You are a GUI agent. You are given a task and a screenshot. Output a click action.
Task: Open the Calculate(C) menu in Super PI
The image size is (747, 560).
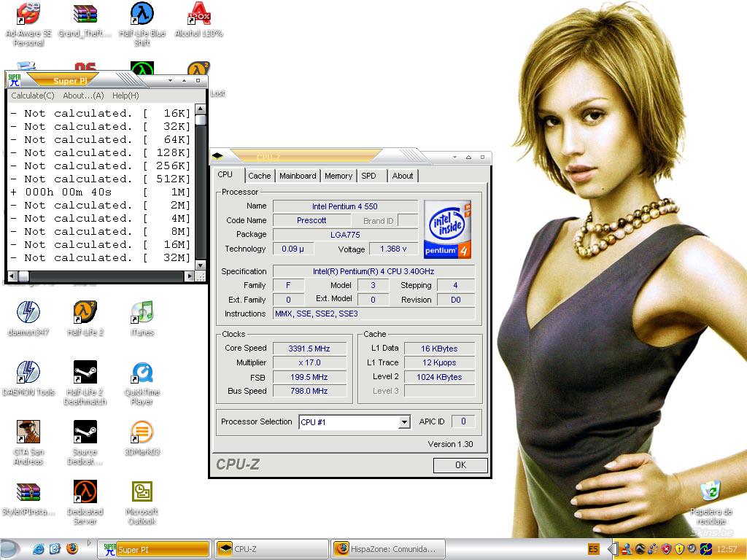[32, 96]
